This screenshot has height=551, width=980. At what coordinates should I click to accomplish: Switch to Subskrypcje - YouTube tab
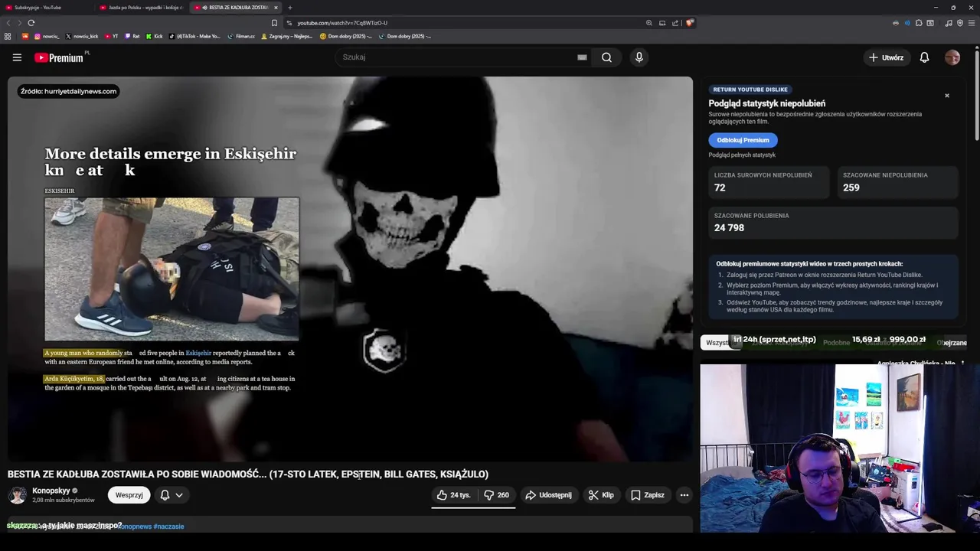46,8
